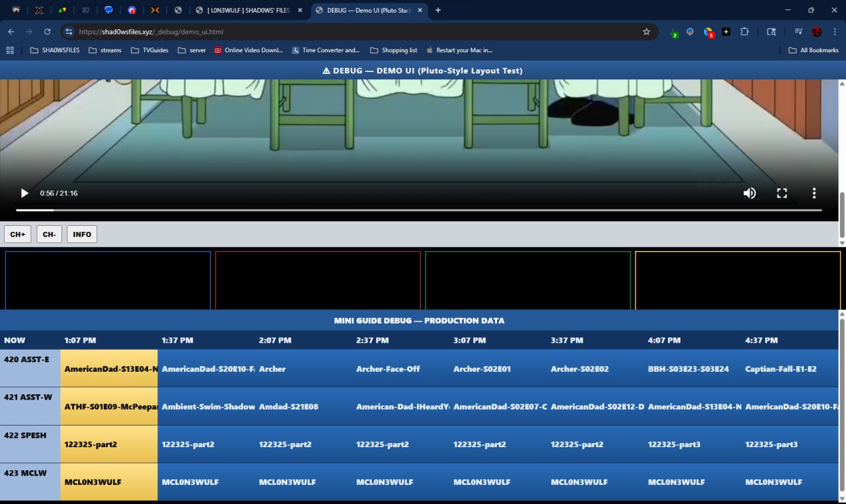Open the TVGuides bookmark folder
Image resolution: width=846 pixels, height=504 pixels.
click(x=149, y=50)
